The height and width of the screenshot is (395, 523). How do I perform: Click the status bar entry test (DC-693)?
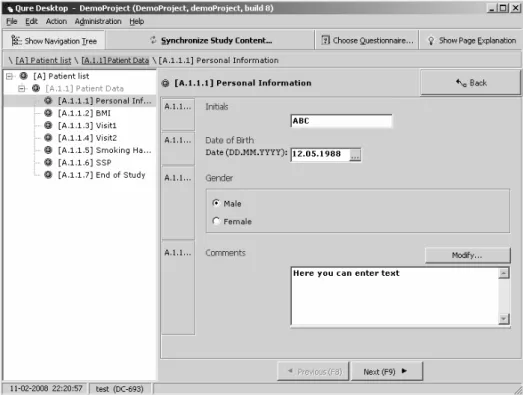pyautogui.click(x=119, y=389)
